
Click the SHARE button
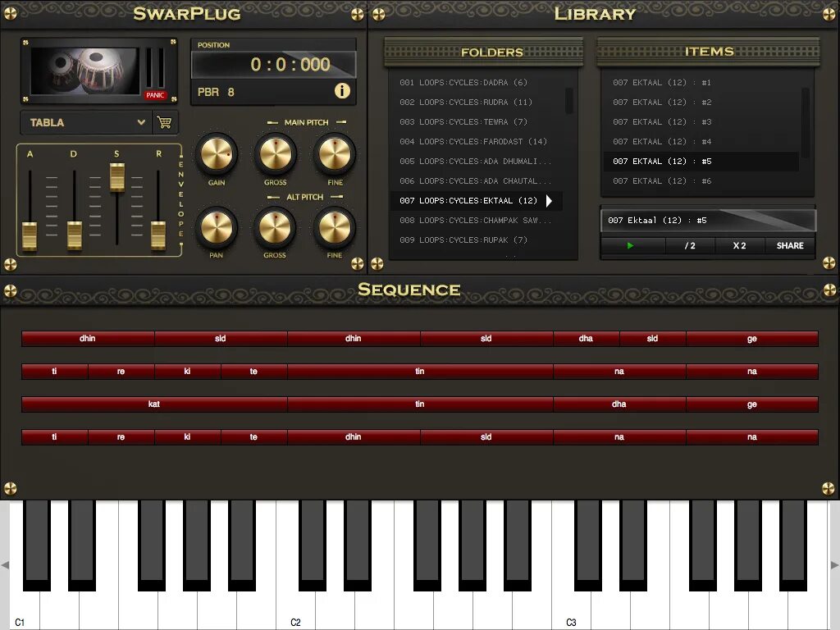pos(790,246)
